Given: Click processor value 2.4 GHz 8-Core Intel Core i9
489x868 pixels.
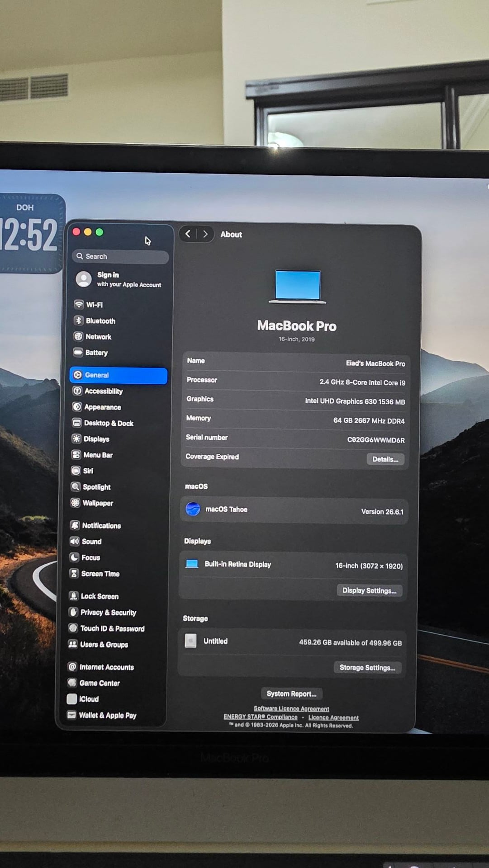Looking at the screenshot, I should point(362,382).
